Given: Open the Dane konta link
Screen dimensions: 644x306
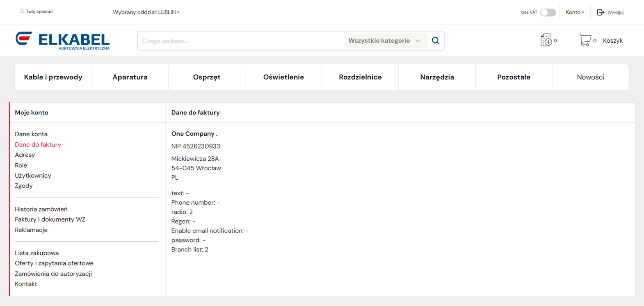Looking at the screenshot, I should click(31, 134).
